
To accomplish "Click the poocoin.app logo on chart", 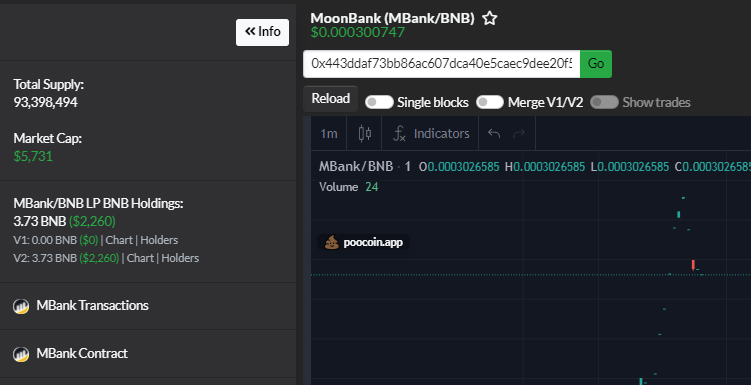I will click(x=363, y=242).
